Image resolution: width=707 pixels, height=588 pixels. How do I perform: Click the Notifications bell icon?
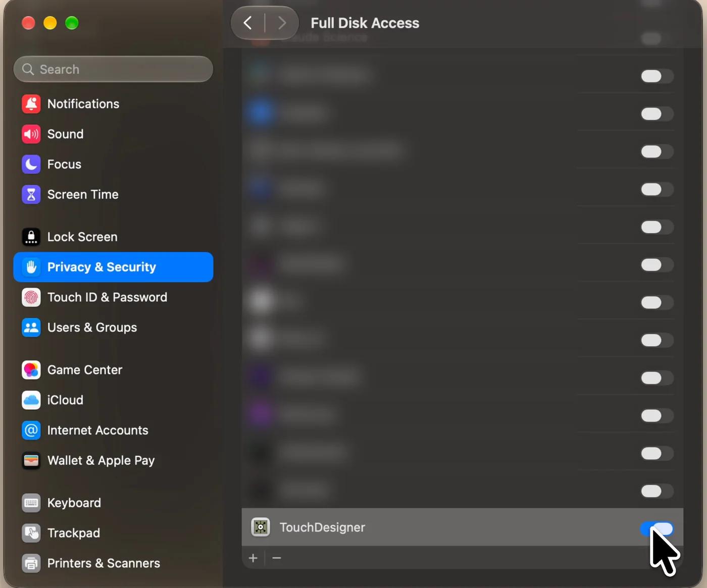(x=31, y=104)
